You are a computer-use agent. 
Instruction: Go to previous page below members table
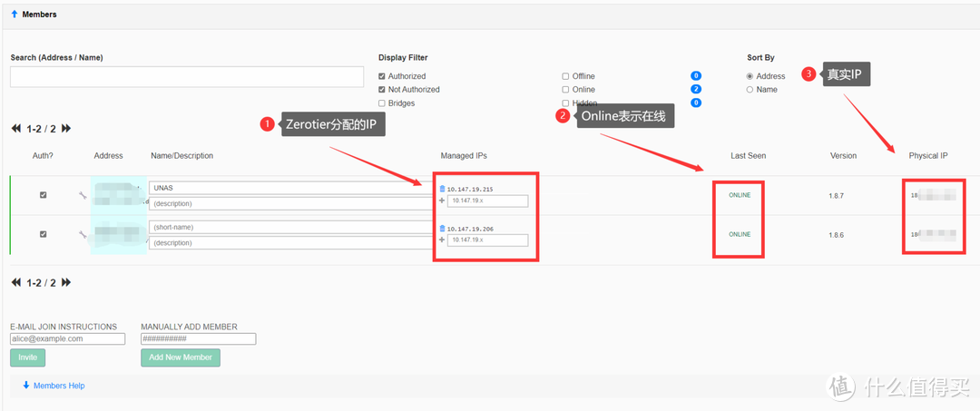15,283
